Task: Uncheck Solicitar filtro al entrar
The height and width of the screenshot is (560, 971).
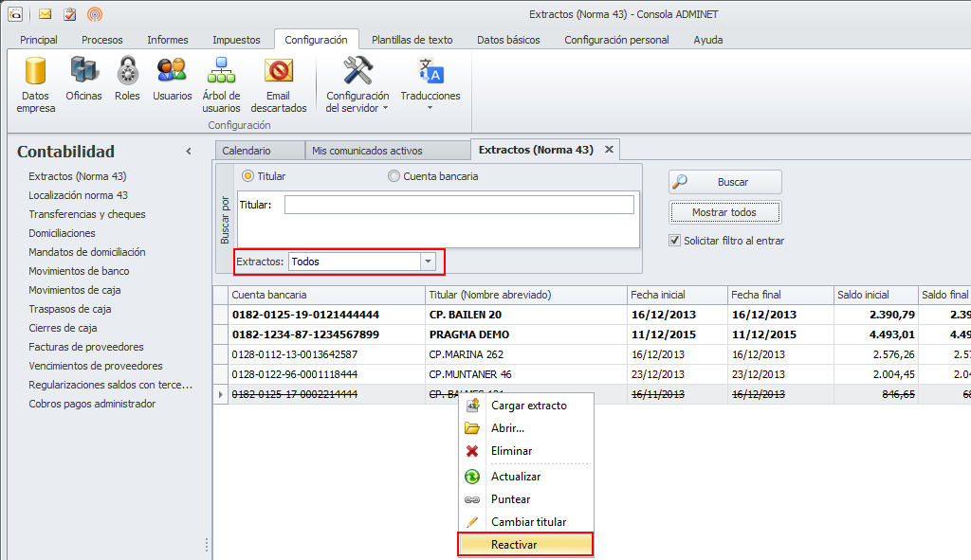Action: point(675,241)
